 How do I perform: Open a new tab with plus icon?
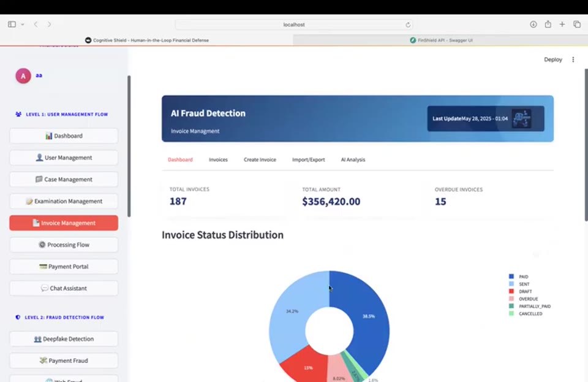[562, 25]
